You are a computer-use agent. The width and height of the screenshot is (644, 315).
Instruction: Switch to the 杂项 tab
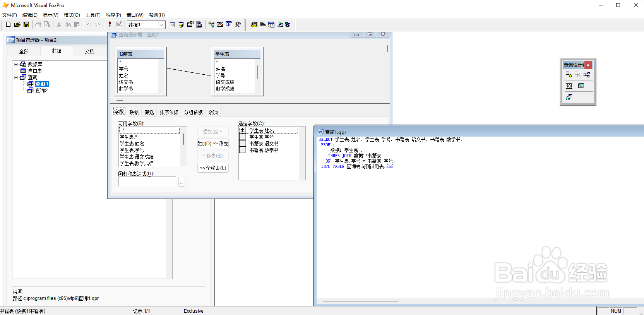tap(213, 112)
